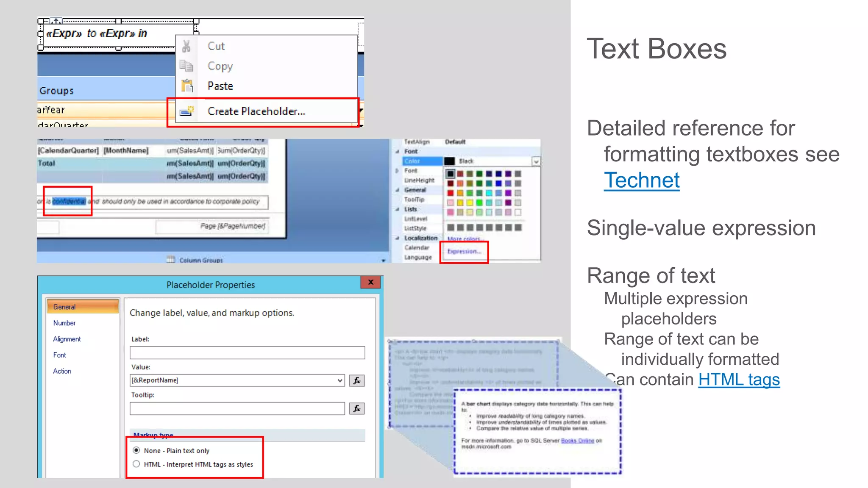Click the Create Placeholder icon

(187, 111)
